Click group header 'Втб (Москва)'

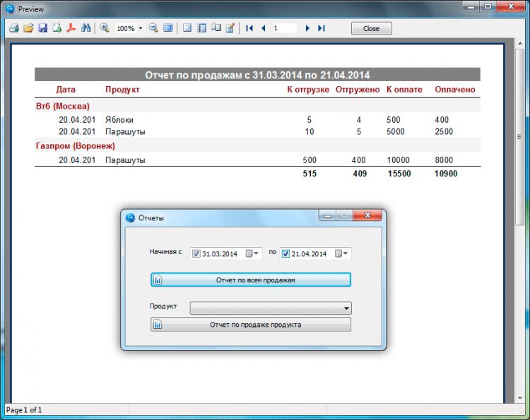[x=63, y=107]
